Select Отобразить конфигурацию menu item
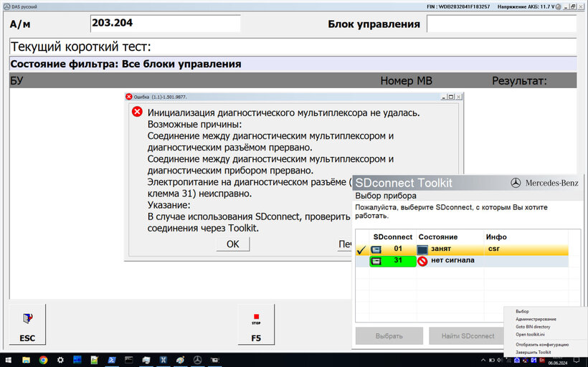The image size is (588, 367). 542,345
